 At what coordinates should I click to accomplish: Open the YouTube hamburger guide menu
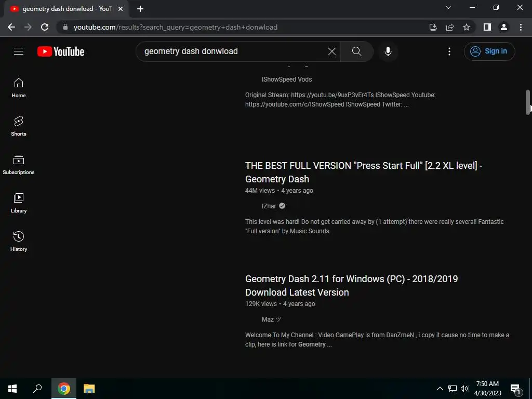point(19,51)
